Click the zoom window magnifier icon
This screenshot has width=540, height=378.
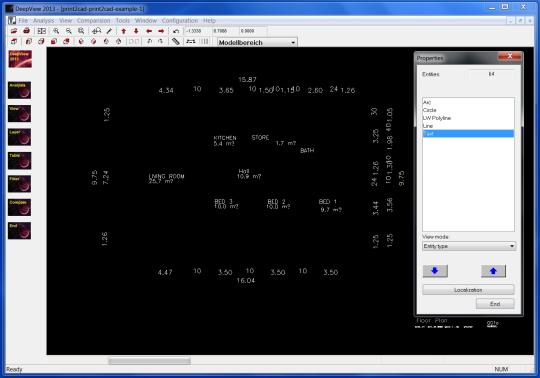[x=81, y=31]
